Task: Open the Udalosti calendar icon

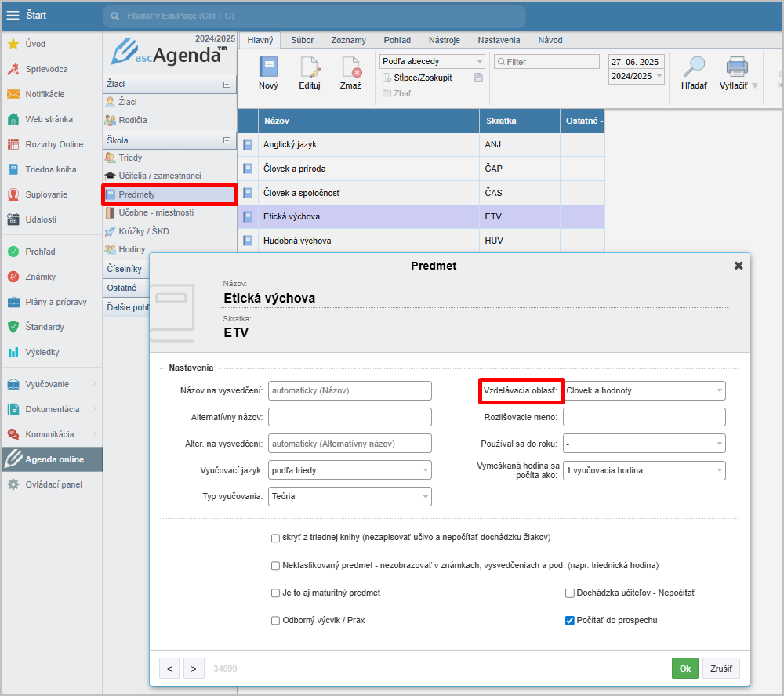Action: pyautogui.click(x=13, y=219)
